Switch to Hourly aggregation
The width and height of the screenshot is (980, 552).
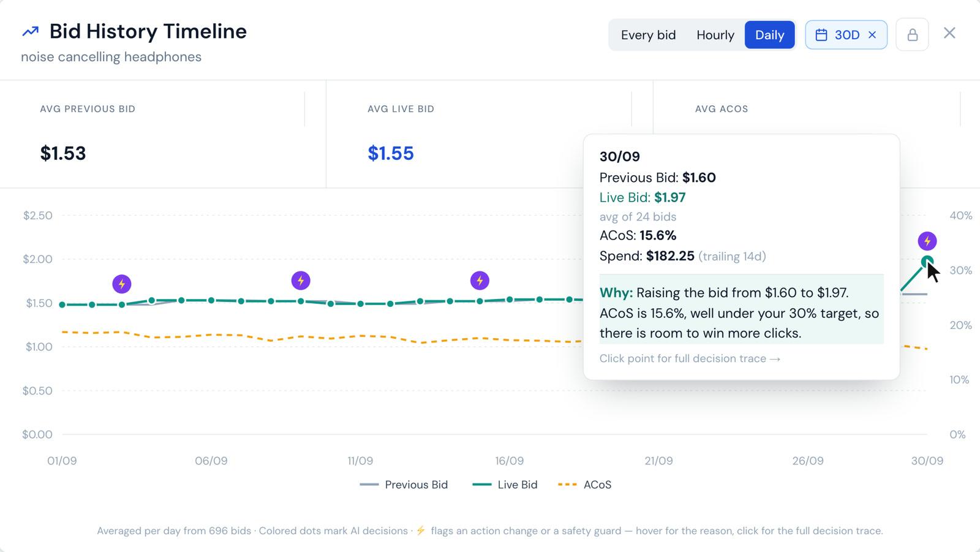pyautogui.click(x=715, y=35)
